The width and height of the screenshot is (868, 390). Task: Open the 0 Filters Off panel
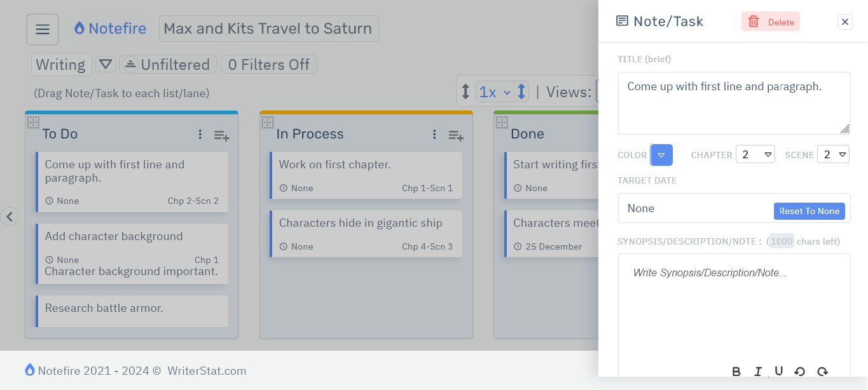[x=268, y=64]
